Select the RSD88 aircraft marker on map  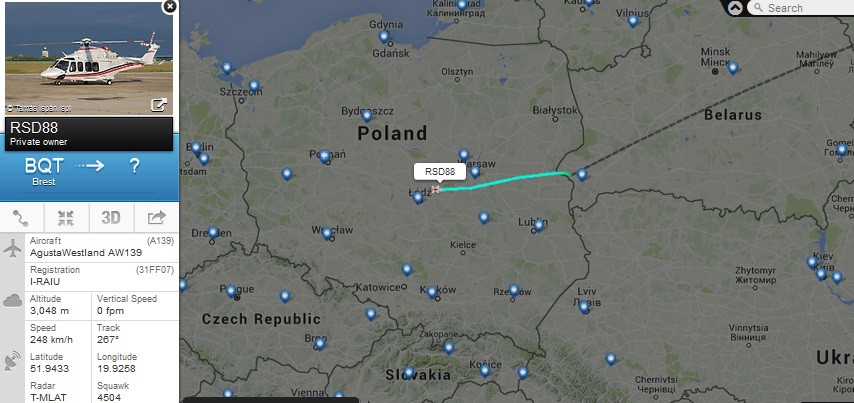coord(435,190)
